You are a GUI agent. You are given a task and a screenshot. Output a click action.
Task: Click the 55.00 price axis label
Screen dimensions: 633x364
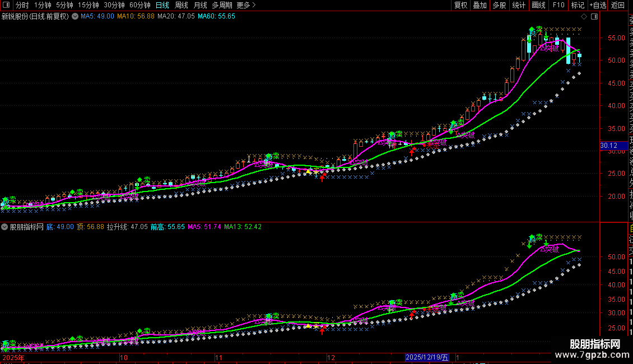point(616,38)
